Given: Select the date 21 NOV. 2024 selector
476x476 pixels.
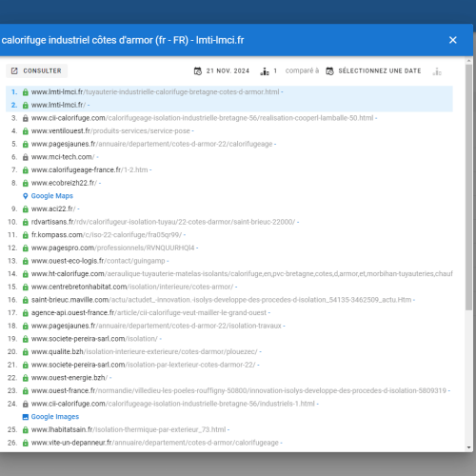Looking at the screenshot, I should (x=222, y=71).
